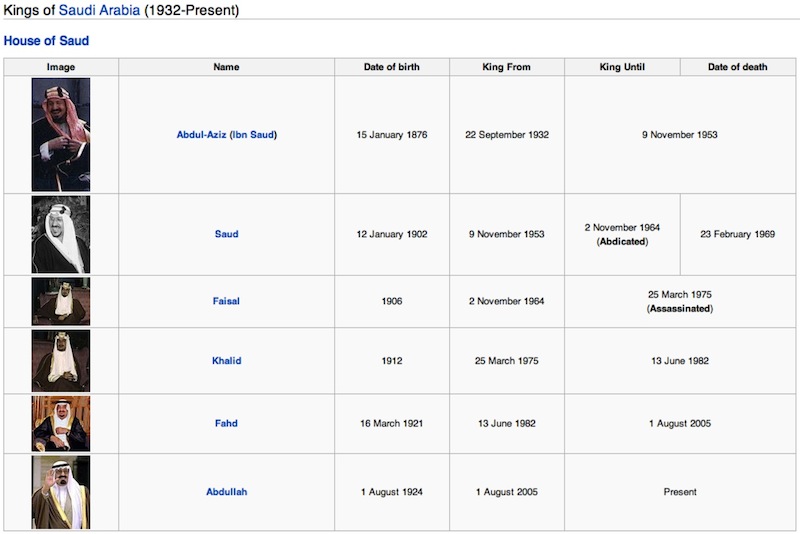Open the Saud name link

(226, 234)
